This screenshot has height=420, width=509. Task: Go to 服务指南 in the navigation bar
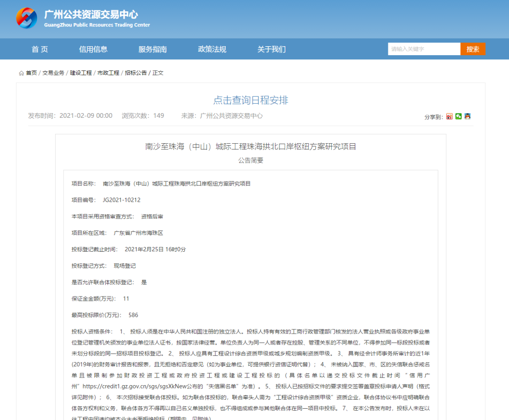point(152,49)
